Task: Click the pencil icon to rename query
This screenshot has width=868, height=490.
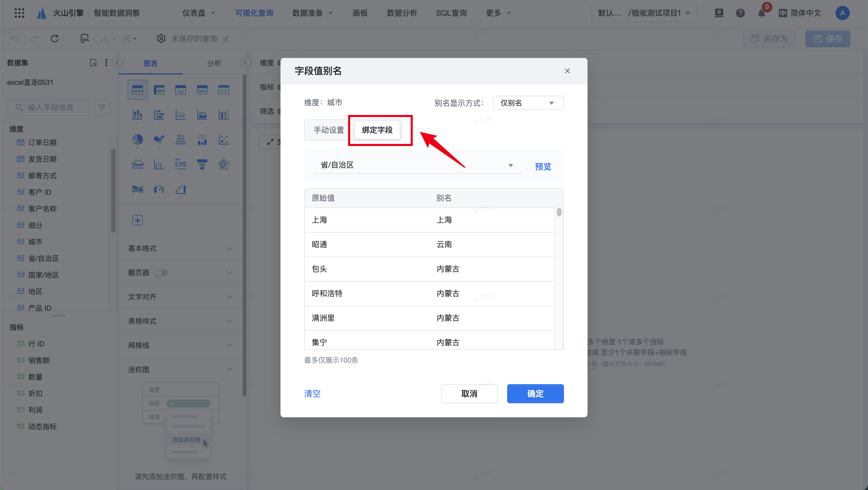Action: tap(226, 39)
